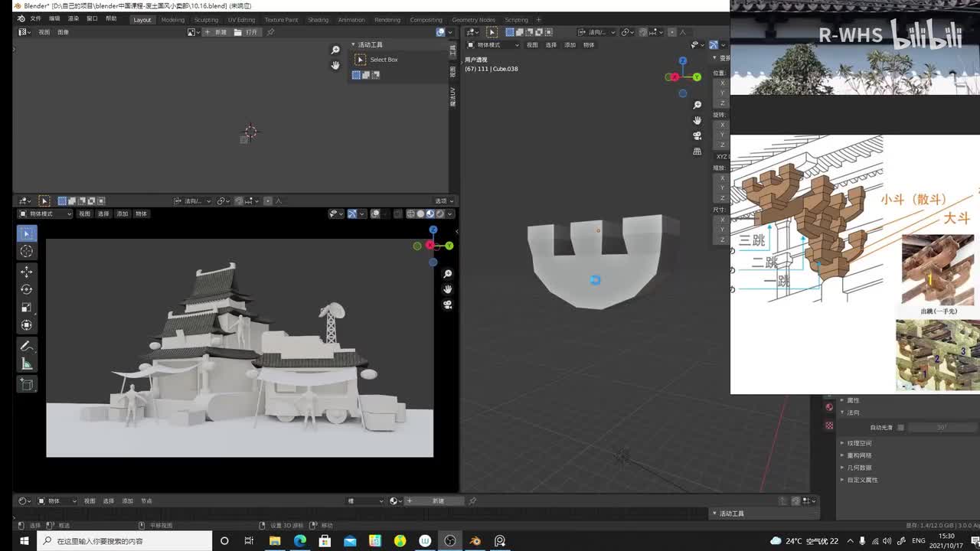
Task: Expand the 纹理空间 panel
Action: 859,443
